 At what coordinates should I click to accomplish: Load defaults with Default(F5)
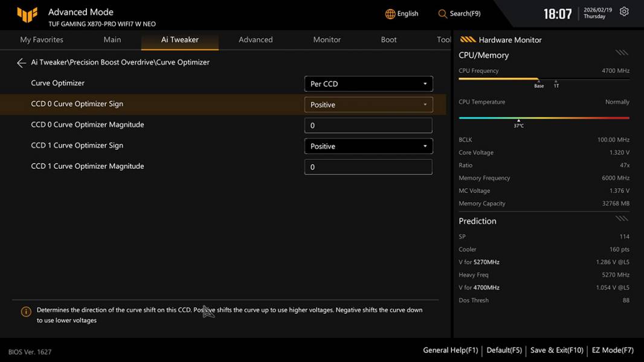pos(504,350)
